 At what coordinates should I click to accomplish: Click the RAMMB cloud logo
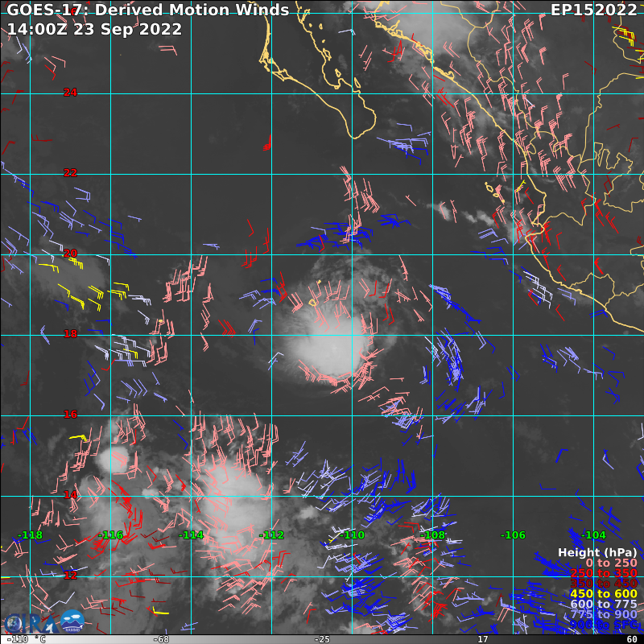point(72,621)
